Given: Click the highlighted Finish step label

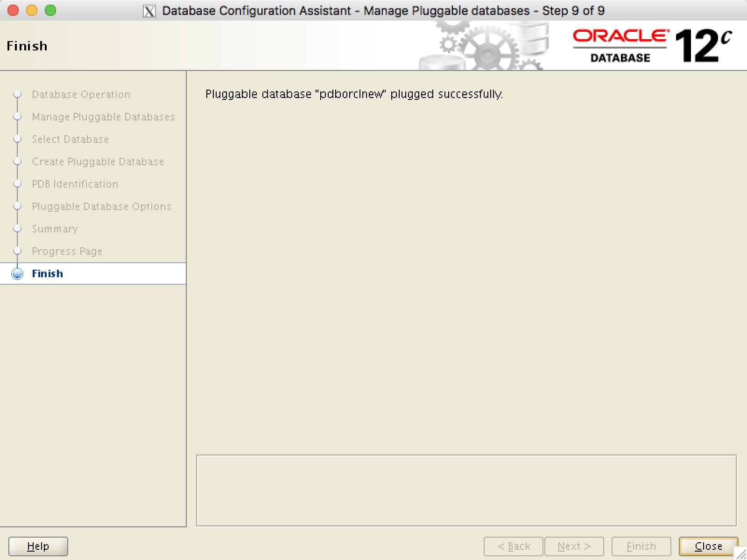Looking at the screenshot, I should coord(48,273).
